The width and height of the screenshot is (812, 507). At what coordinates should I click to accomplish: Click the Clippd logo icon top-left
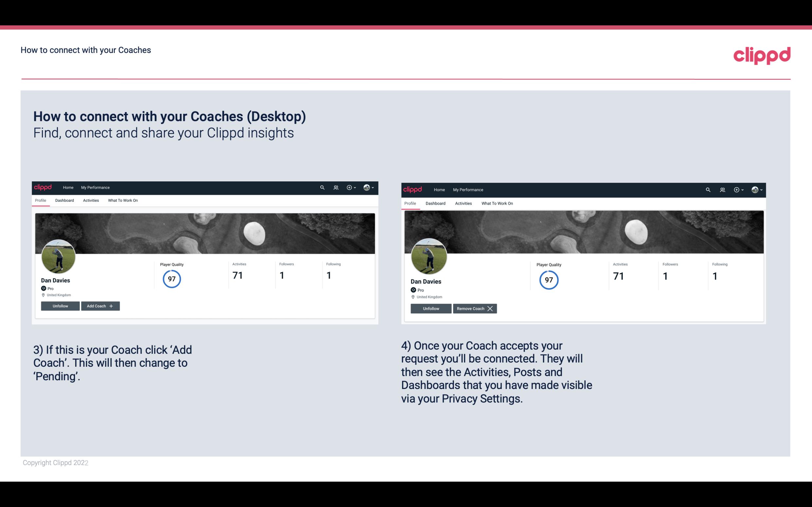43,187
